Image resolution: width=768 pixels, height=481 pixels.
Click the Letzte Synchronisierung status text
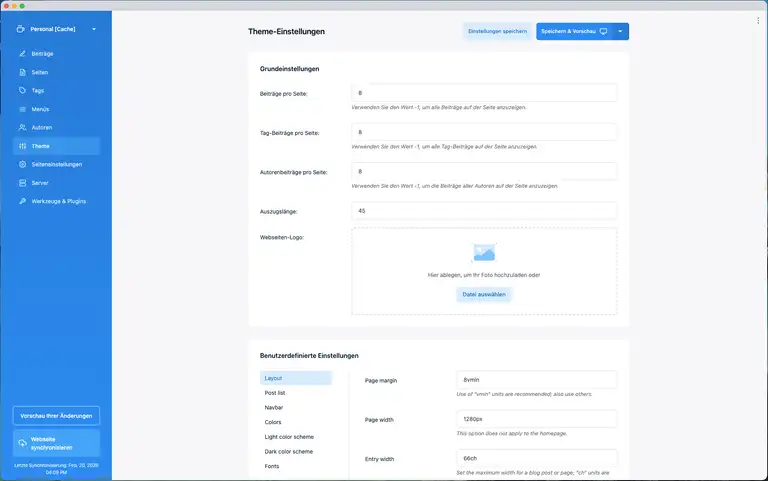(56, 469)
